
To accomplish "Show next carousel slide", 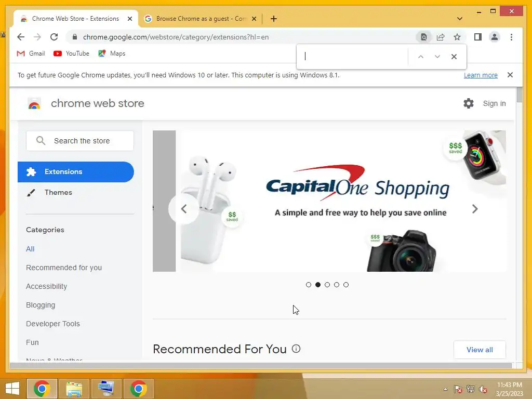I will (475, 209).
